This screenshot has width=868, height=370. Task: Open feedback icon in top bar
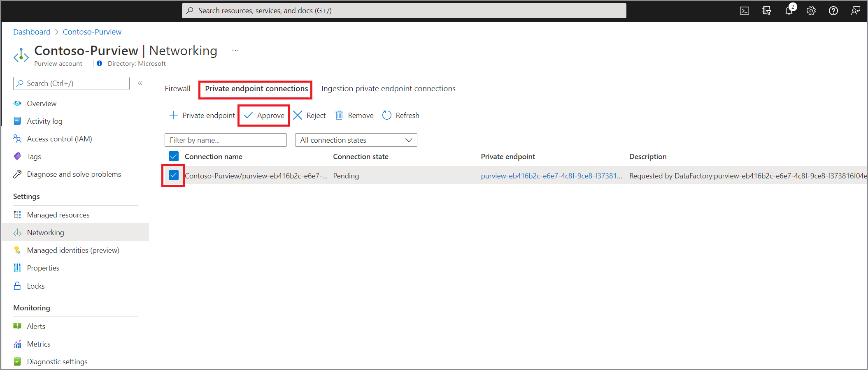(855, 11)
